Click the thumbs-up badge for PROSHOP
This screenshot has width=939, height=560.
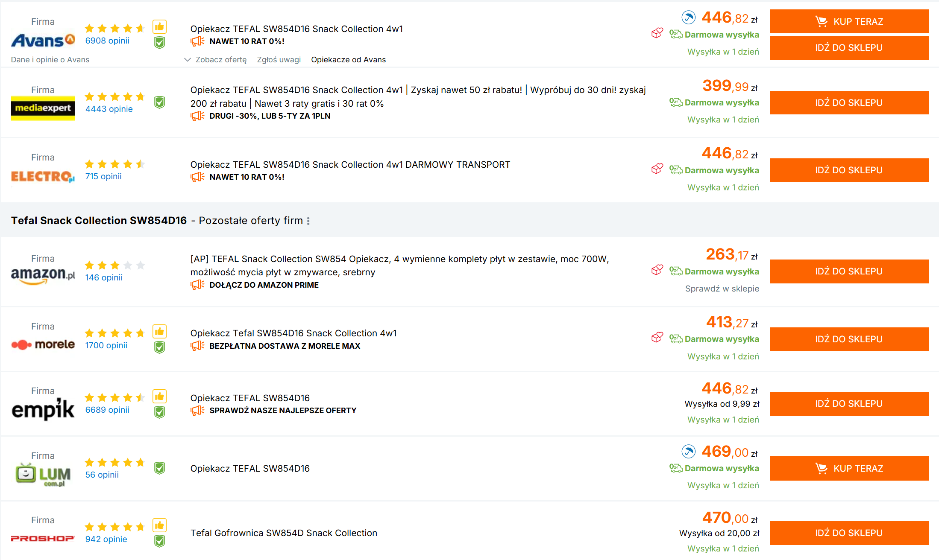(x=159, y=525)
